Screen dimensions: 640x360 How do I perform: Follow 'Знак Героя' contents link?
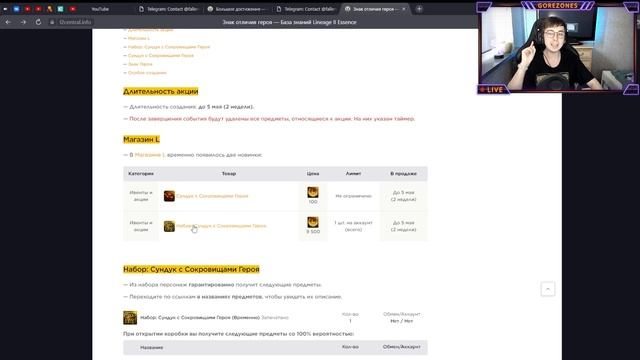point(140,64)
